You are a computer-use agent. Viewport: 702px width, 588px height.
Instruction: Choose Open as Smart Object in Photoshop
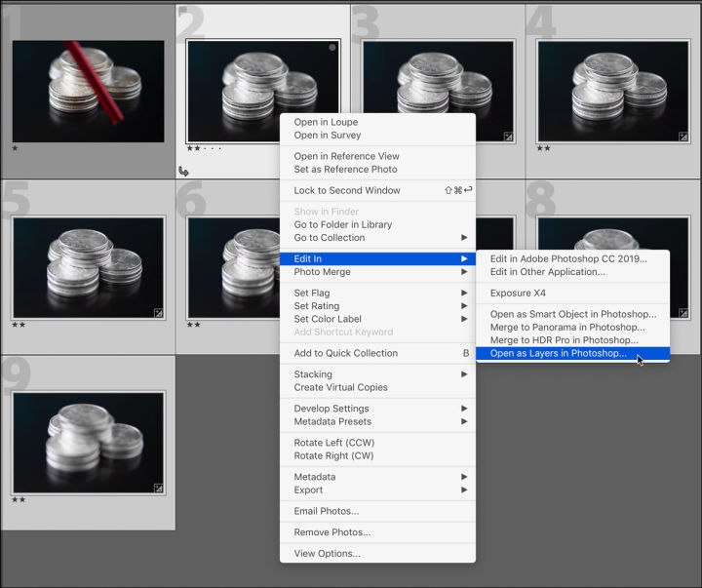(x=573, y=314)
